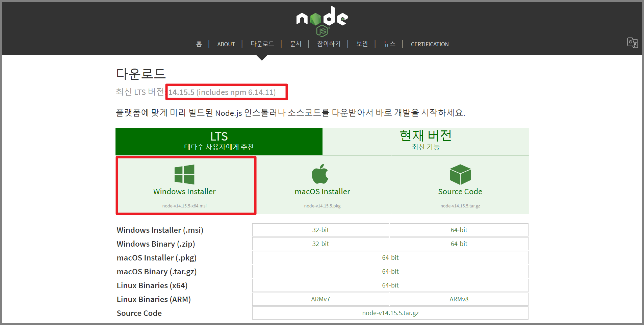Click the Linux Binaries (x64) row label

(152, 285)
